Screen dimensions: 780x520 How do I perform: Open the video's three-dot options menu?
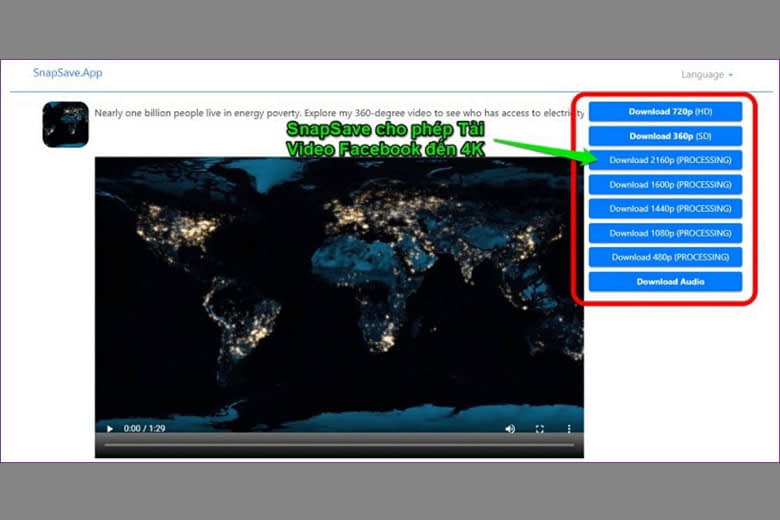tap(569, 428)
